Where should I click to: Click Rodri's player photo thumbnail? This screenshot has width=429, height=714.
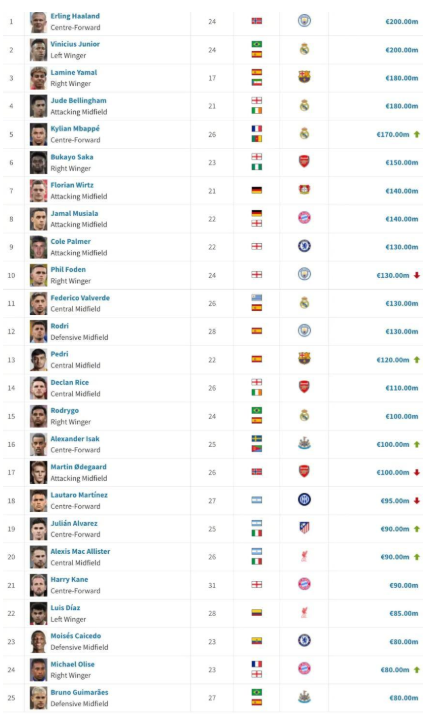click(x=39, y=332)
